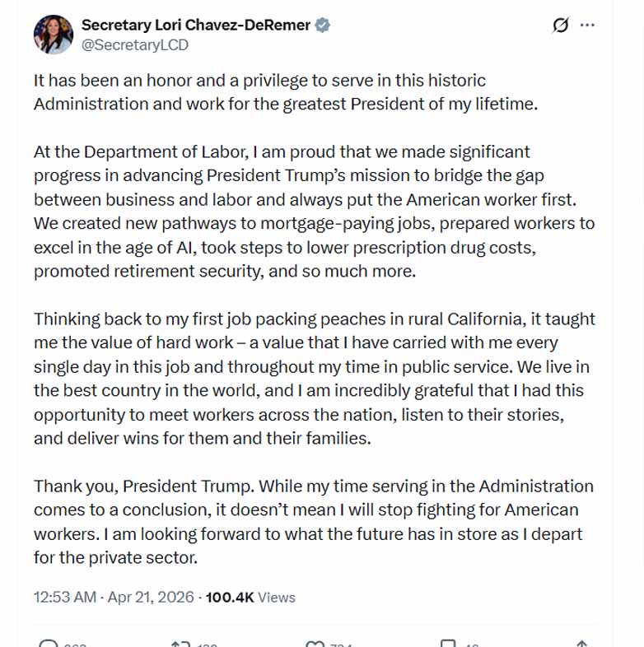Click the share arrow icon

point(581,644)
